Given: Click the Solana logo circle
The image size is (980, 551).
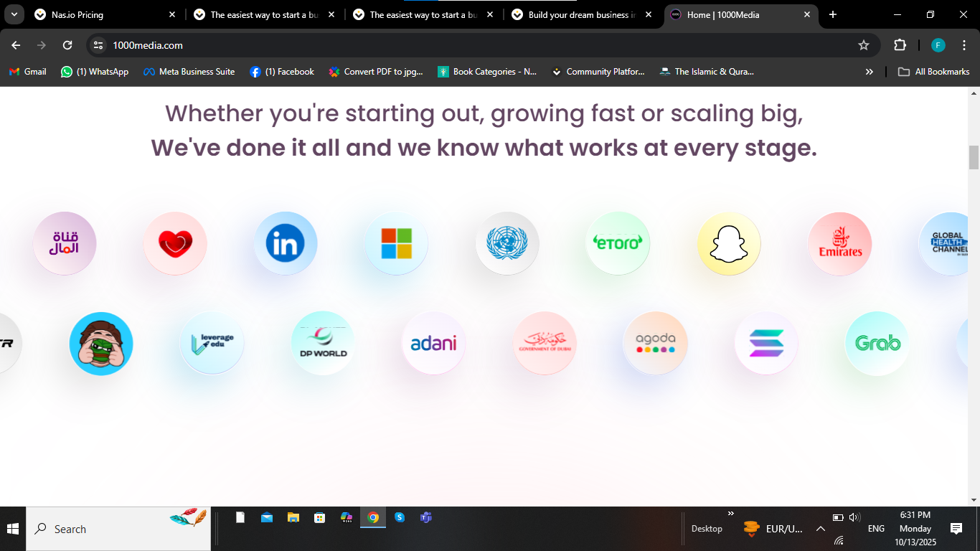Looking at the screenshot, I should click(766, 343).
